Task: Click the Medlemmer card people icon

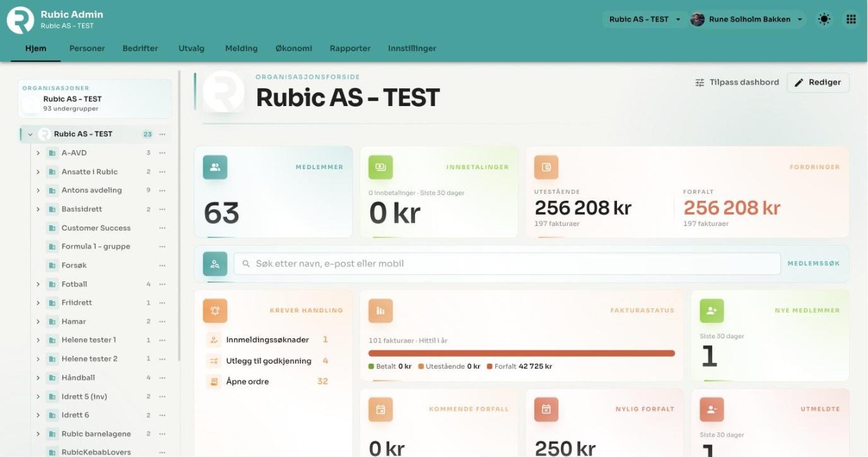Action: pos(215,167)
